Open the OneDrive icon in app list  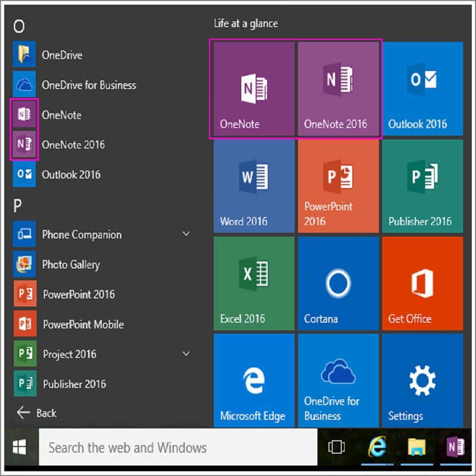(24, 54)
